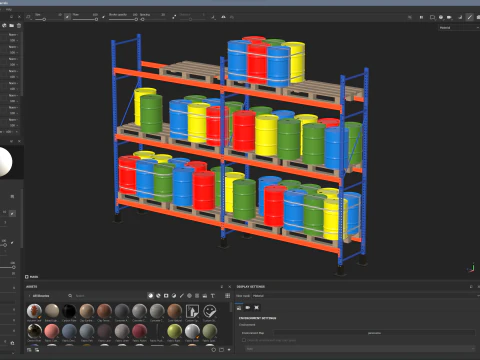The height and width of the screenshot is (360, 480).
Task: Adjust the Stroke opacity slider handle
Action: [136, 20]
